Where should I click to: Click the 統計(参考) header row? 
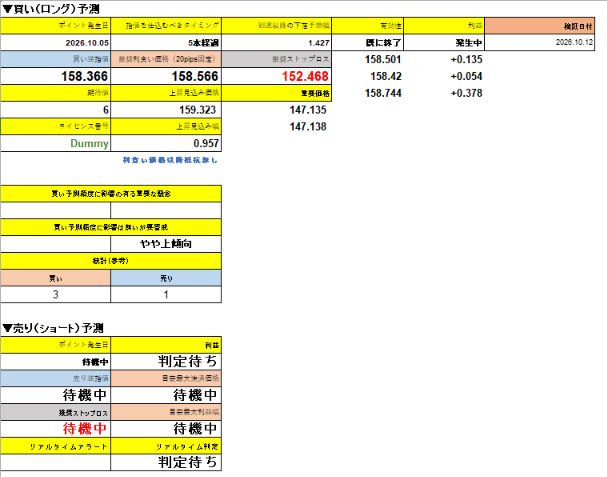tap(111, 261)
